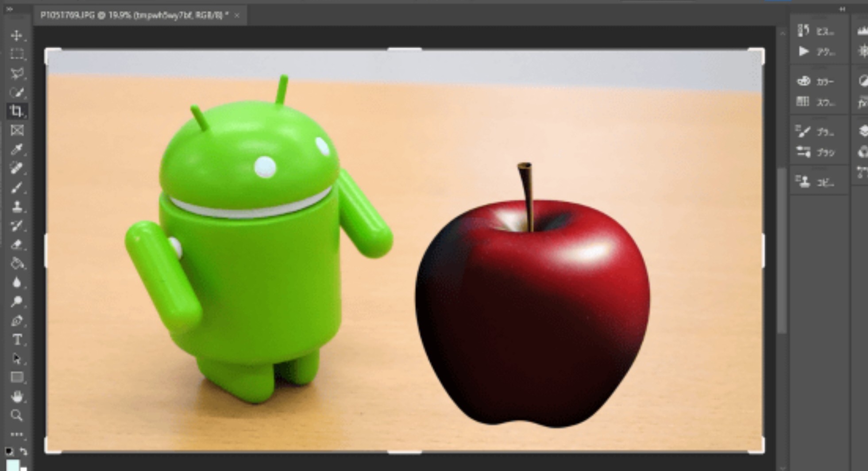
Task: Select the Paint Bucket tool
Action: point(17,264)
